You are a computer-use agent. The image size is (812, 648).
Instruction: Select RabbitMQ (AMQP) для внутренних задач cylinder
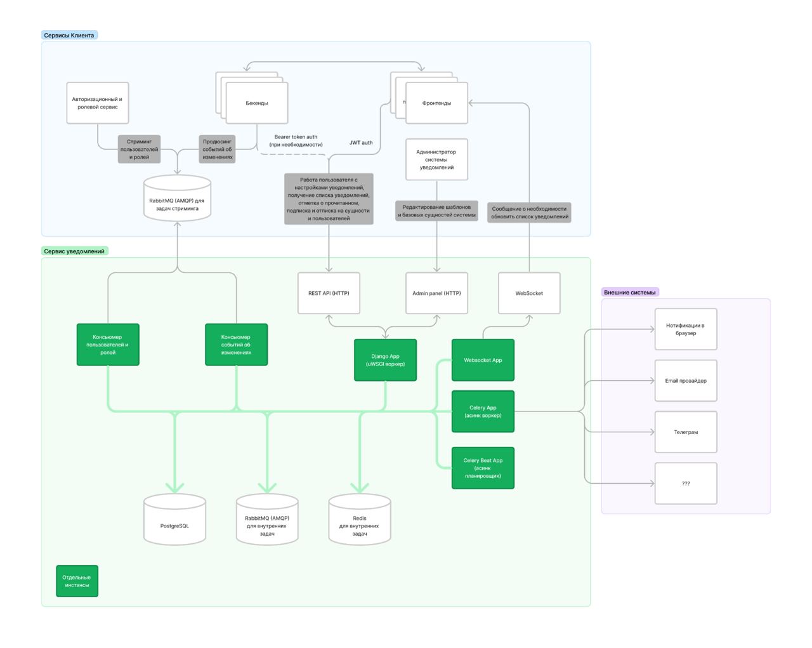[x=267, y=520]
